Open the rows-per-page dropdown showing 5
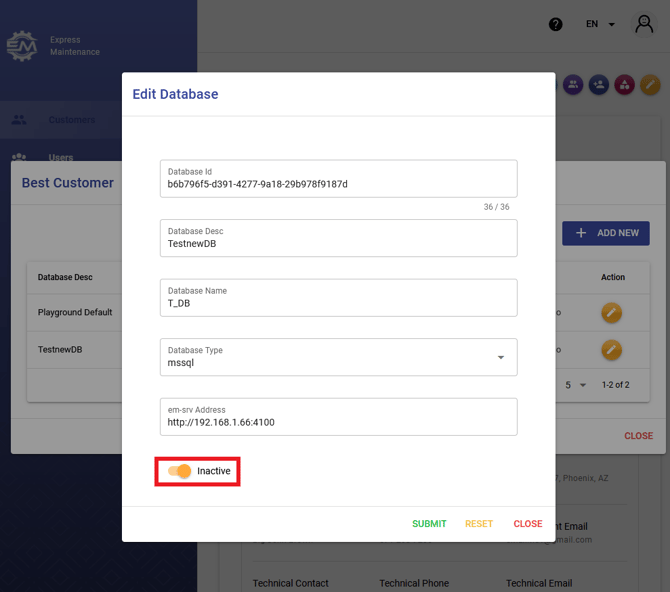This screenshot has height=592, width=670. coord(575,385)
